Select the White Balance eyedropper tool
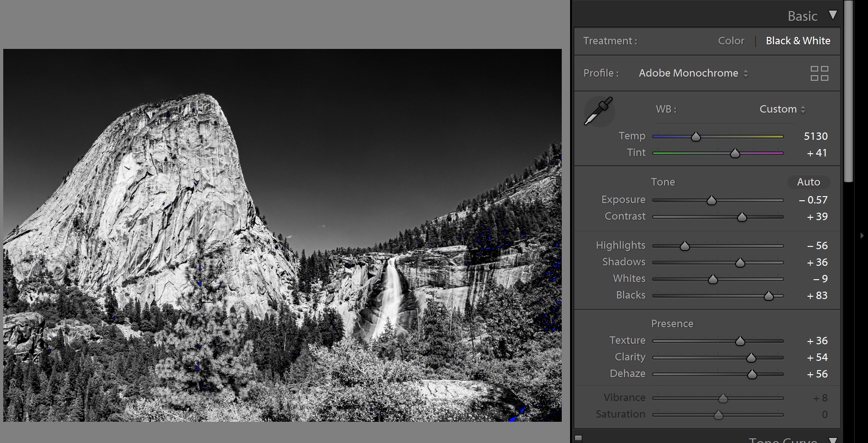 click(599, 111)
